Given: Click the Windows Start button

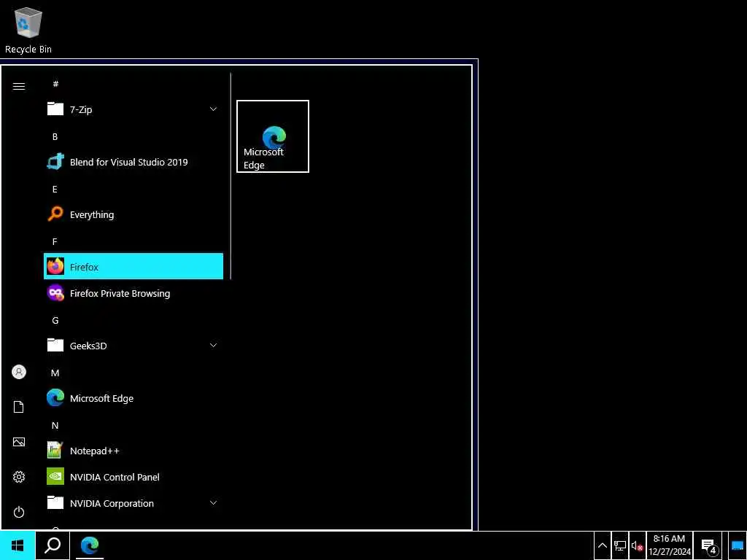Looking at the screenshot, I should point(18,545).
